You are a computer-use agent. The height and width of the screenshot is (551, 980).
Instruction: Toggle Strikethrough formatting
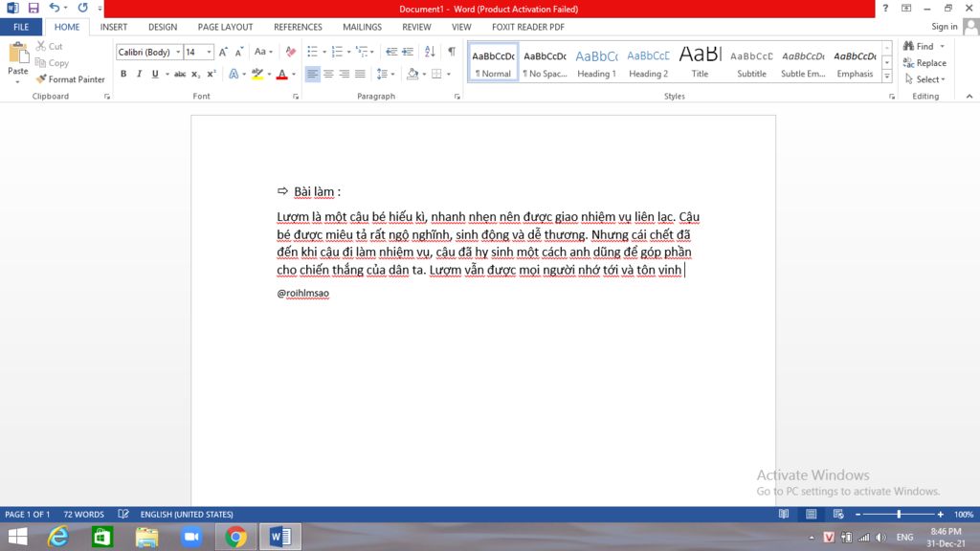click(180, 74)
